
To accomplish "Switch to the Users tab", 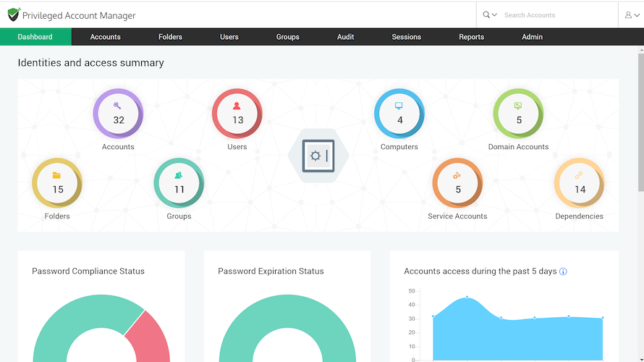I will coord(229,37).
